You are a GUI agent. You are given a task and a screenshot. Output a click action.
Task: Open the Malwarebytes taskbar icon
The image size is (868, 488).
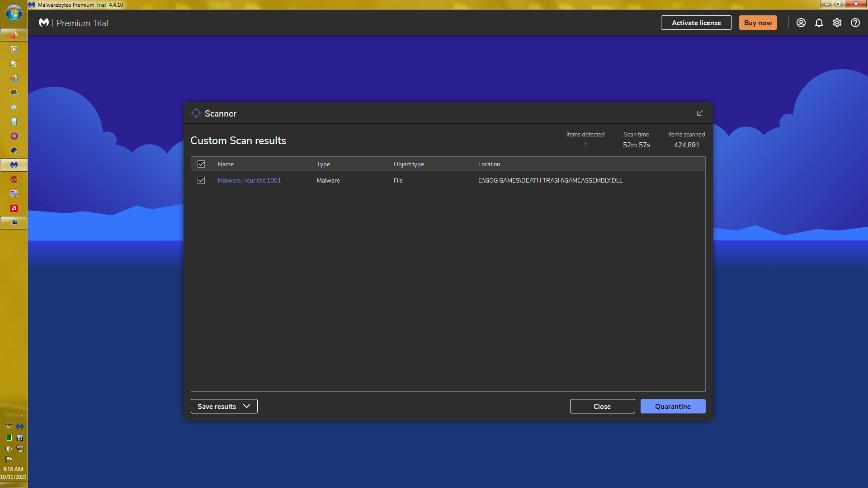coord(14,165)
